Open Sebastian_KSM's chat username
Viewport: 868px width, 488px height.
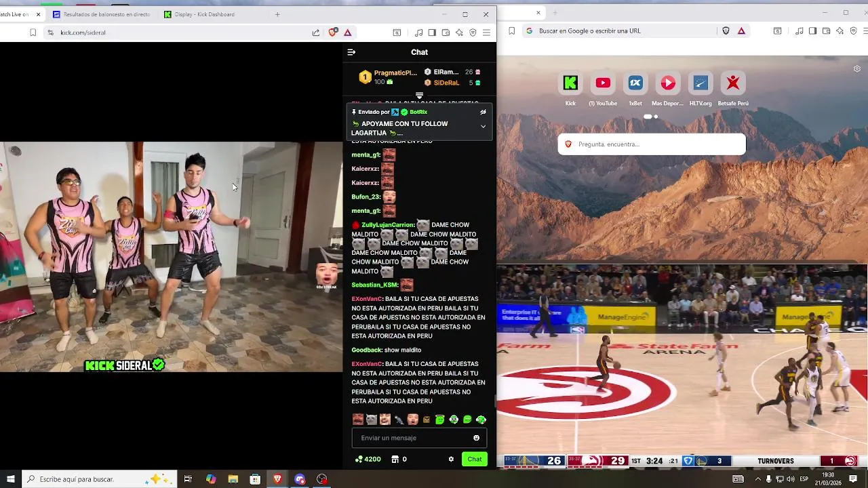coord(374,285)
